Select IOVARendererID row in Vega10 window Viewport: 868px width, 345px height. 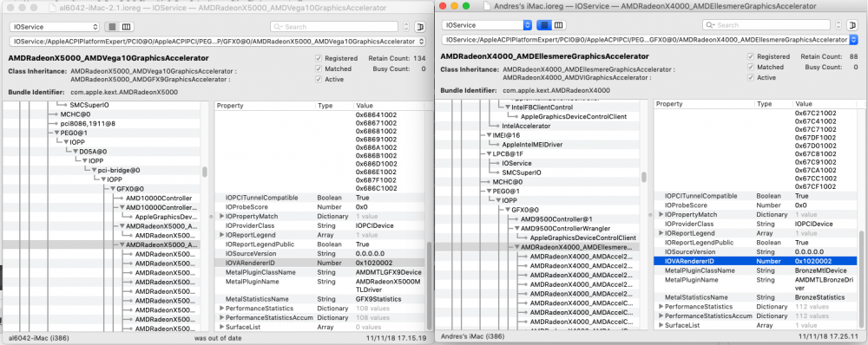coord(320,263)
